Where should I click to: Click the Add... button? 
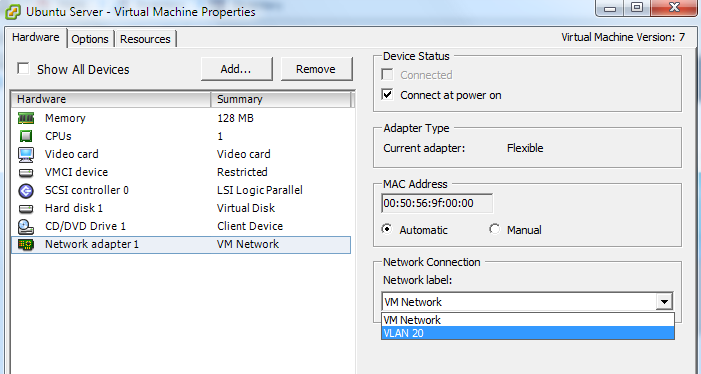click(x=236, y=69)
